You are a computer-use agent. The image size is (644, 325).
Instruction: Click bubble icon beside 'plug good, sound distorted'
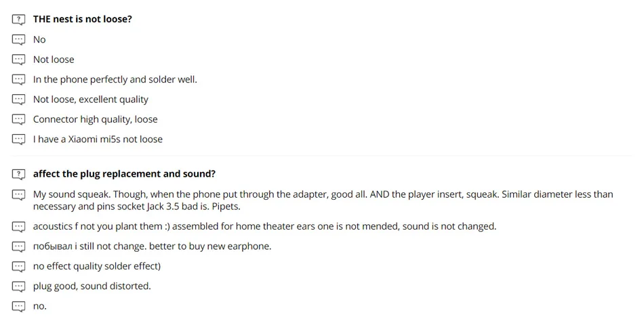19,286
